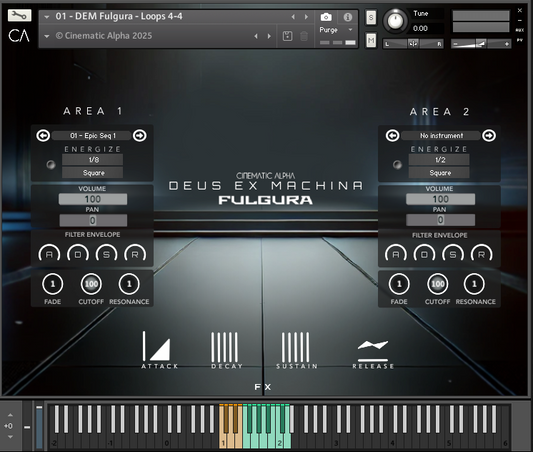Click Area 1 Pan value 0
533x452 pixels.
click(93, 220)
